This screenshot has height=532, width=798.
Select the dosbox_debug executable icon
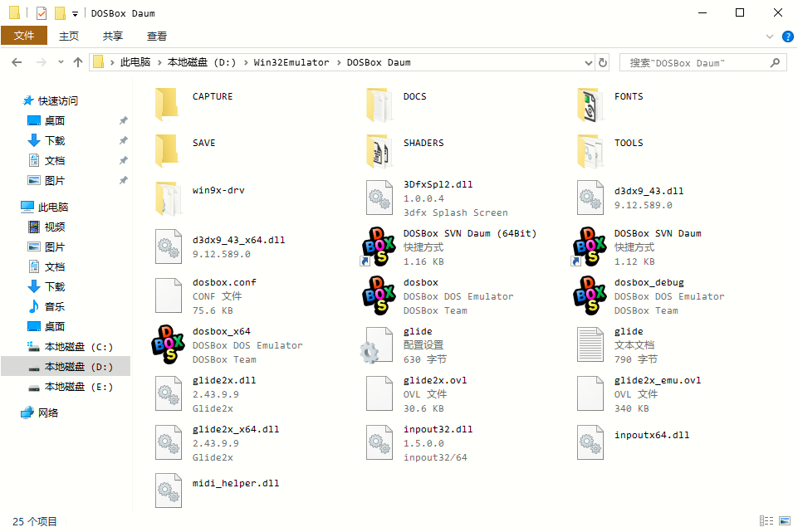[x=590, y=295]
